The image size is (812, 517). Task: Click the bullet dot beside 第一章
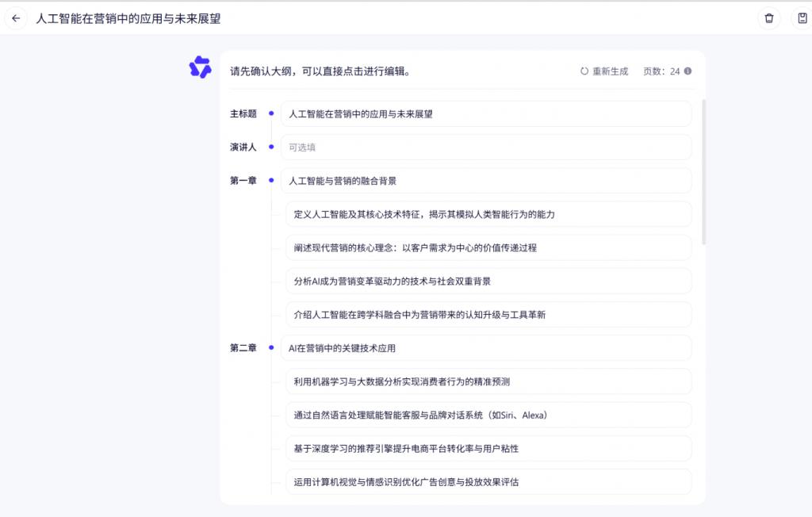pos(271,181)
